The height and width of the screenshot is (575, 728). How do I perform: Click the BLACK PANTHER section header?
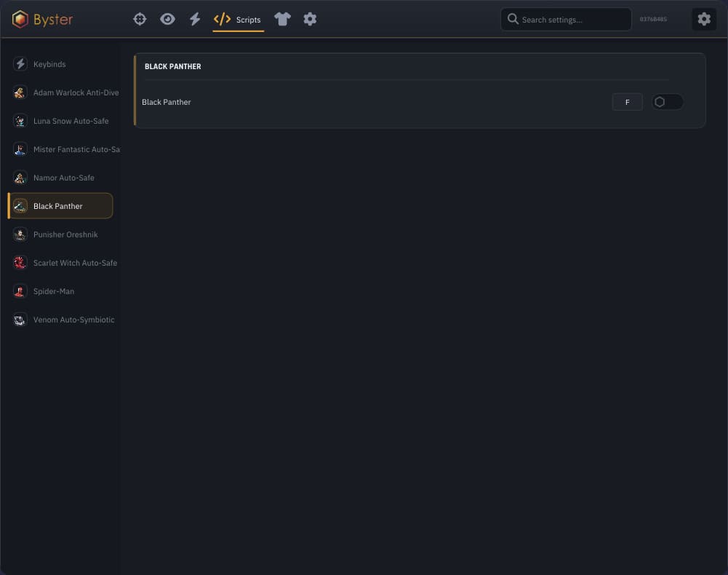coord(172,66)
